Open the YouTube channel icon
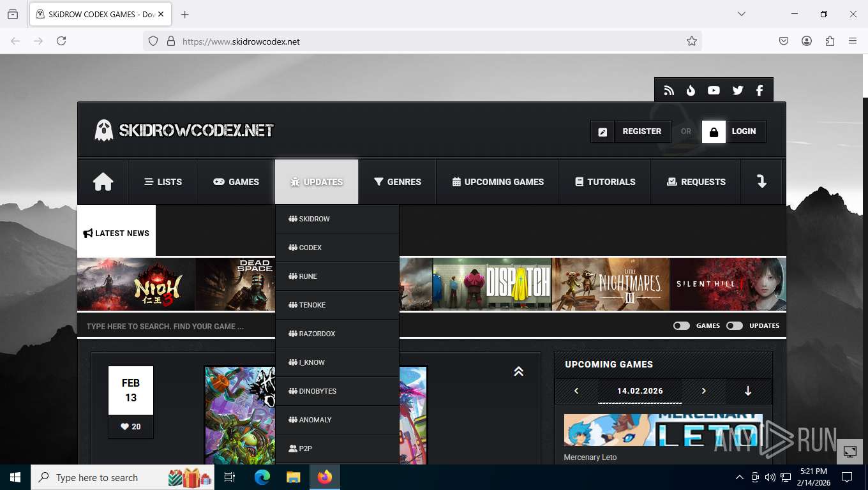The width and height of the screenshot is (868, 490). [x=714, y=91]
